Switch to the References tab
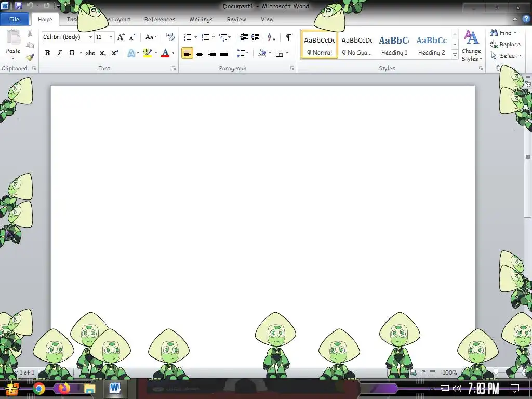 [160, 19]
